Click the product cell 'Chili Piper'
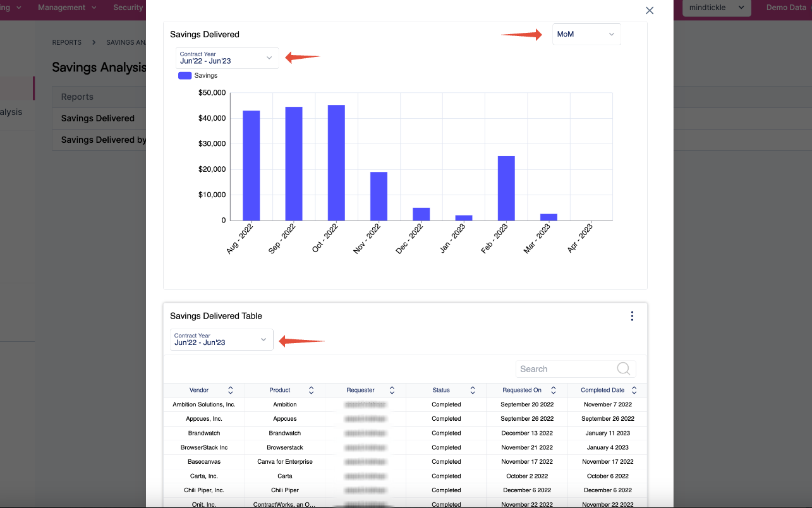This screenshot has height=508, width=812. (x=285, y=490)
